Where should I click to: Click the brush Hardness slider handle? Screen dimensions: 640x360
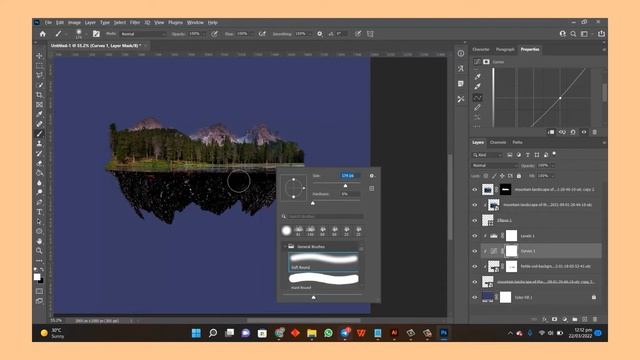[x=313, y=203]
